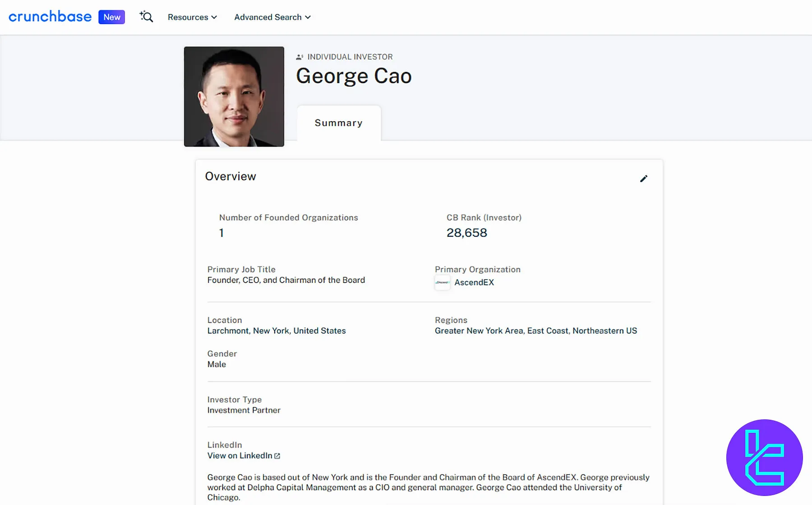Select the INDIVIDUAL INVESTOR label

pyautogui.click(x=350, y=57)
